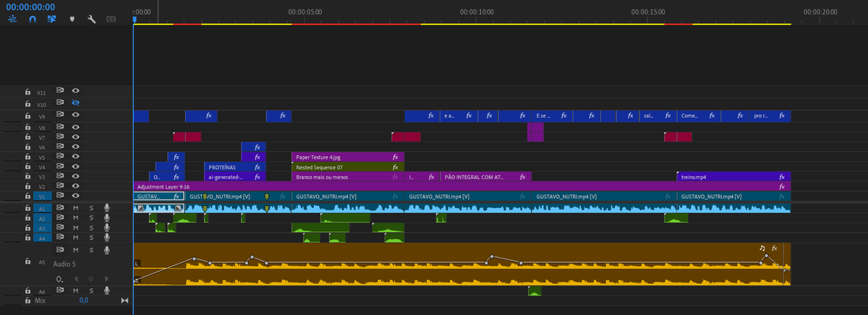Screen dimensions: 868x315
Task: Click the Show Keyframes icon on Audio 5
Action: [x=60, y=278]
